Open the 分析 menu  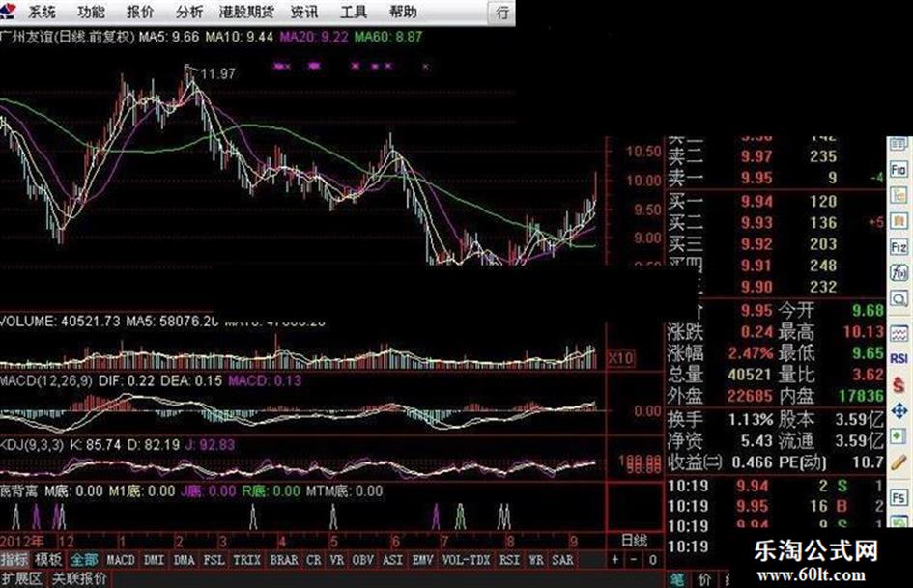(189, 12)
